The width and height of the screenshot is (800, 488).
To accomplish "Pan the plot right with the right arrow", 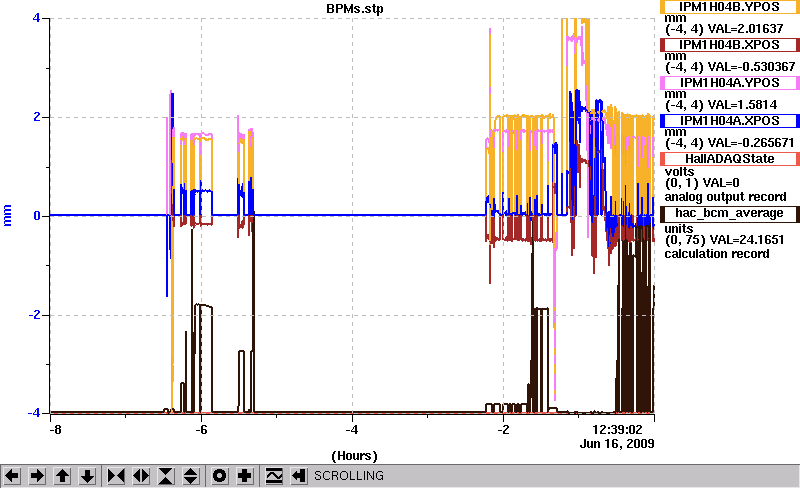I will [37, 476].
